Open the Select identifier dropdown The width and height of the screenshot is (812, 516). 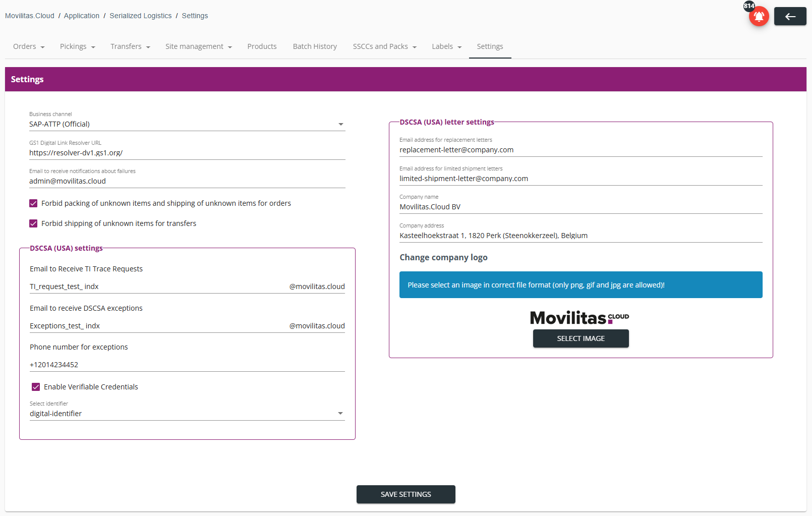[187, 414]
